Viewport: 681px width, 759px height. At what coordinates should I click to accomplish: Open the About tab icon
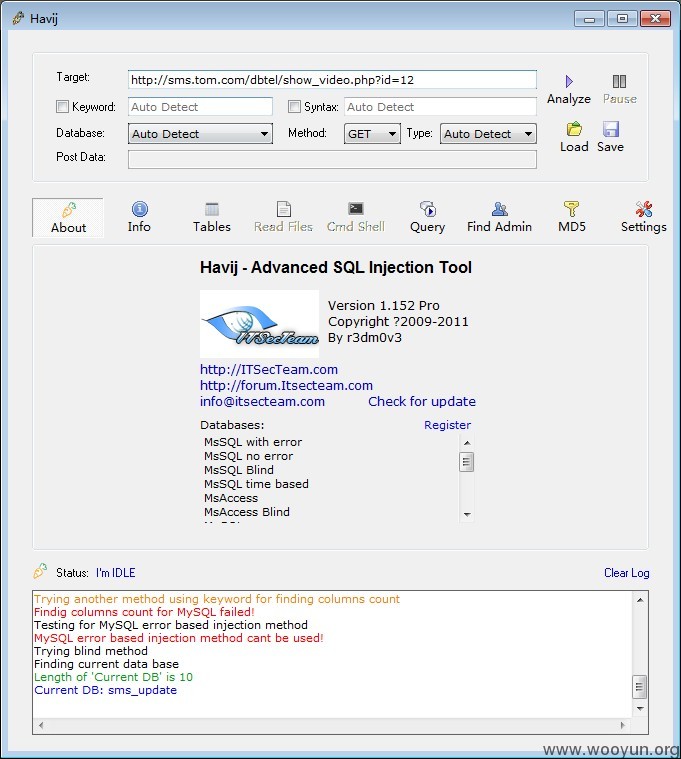point(68,210)
